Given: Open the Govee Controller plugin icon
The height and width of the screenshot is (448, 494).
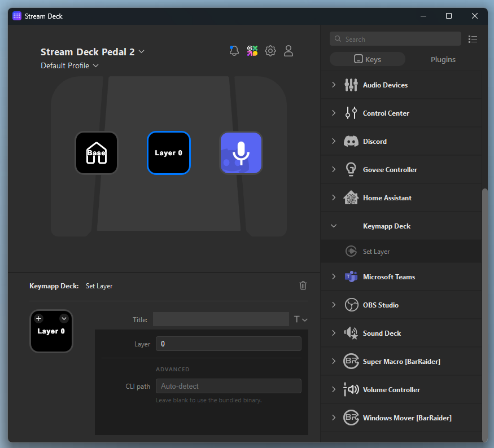Looking at the screenshot, I should (x=351, y=169).
